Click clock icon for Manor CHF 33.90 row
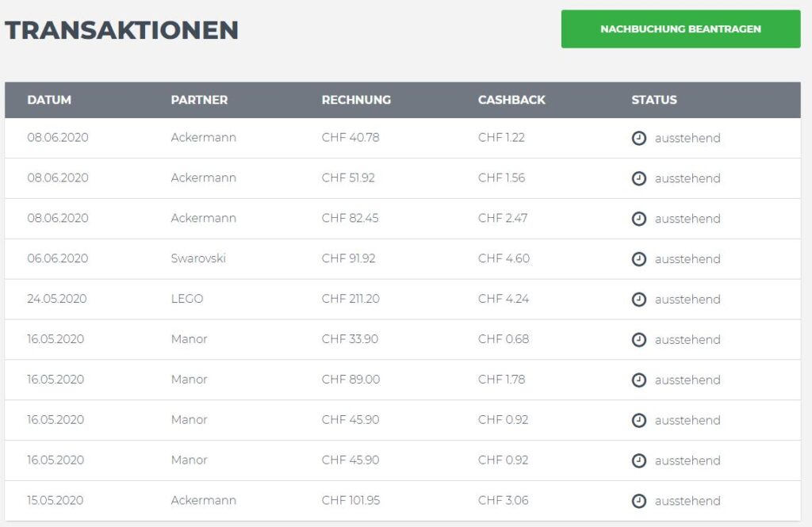The width and height of the screenshot is (812, 527). click(639, 340)
